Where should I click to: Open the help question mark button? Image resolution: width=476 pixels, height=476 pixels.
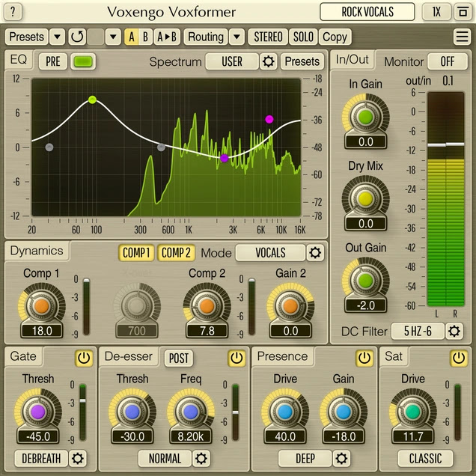(13, 12)
